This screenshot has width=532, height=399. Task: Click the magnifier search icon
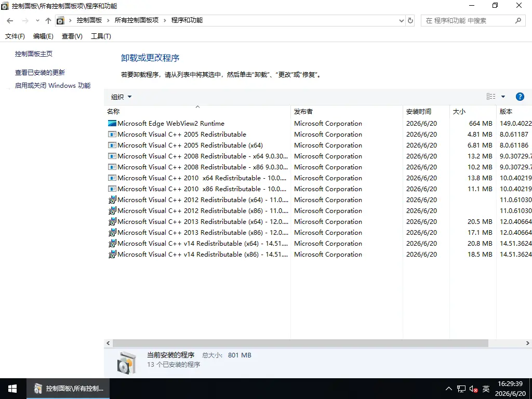point(518,21)
